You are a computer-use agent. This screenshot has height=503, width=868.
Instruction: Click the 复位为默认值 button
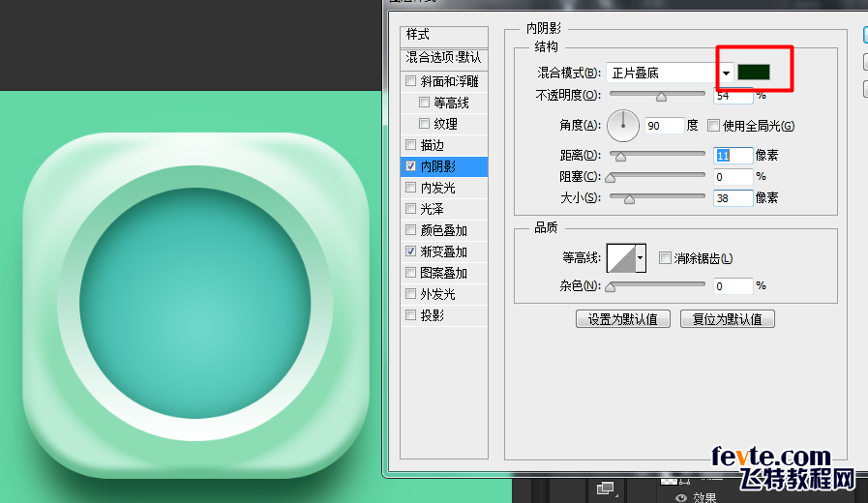[727, 319]
